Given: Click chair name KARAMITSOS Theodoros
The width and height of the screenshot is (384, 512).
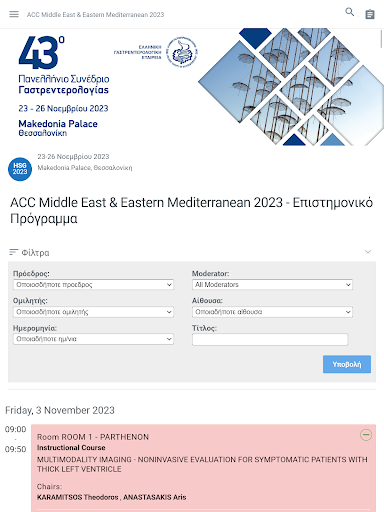Looking at the screenshot, I should [77, 497].
